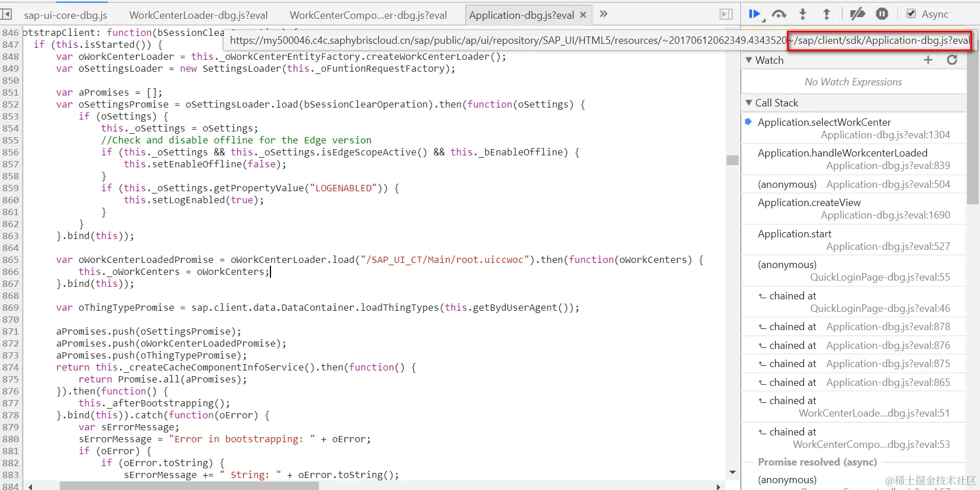Image resolution: width=980 pixels, height=490 pixels.
Task: Collapse the Call Stack section
Action: [x=749, y=102]
